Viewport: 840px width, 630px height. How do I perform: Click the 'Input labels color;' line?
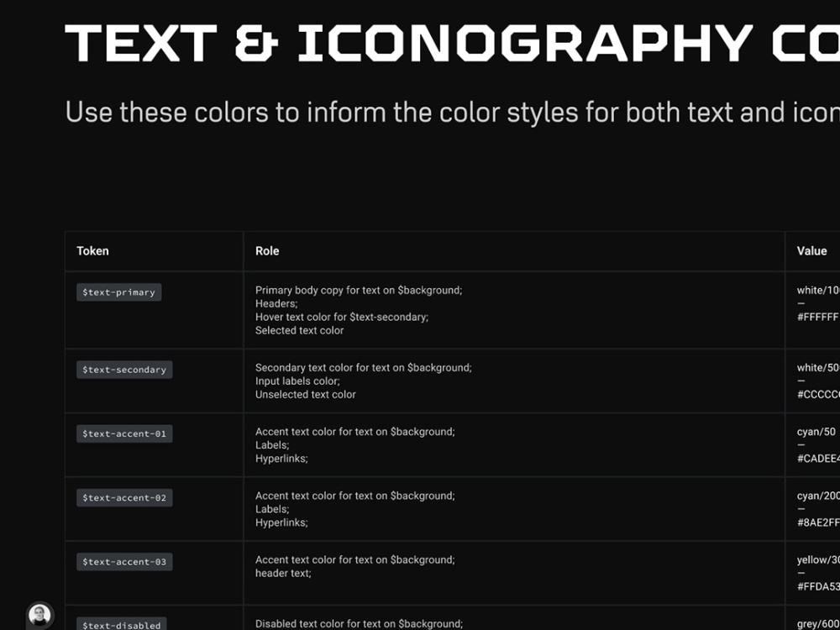297,381
